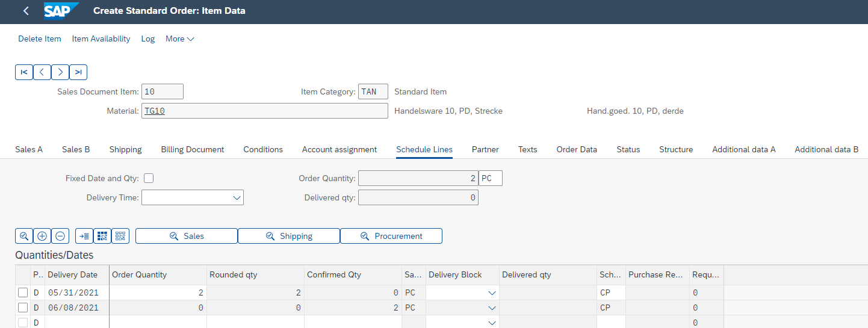Viewport: 868px width, 328px height.
Task: Click the Order Quantity unit PC field
Action: point(491,178)
